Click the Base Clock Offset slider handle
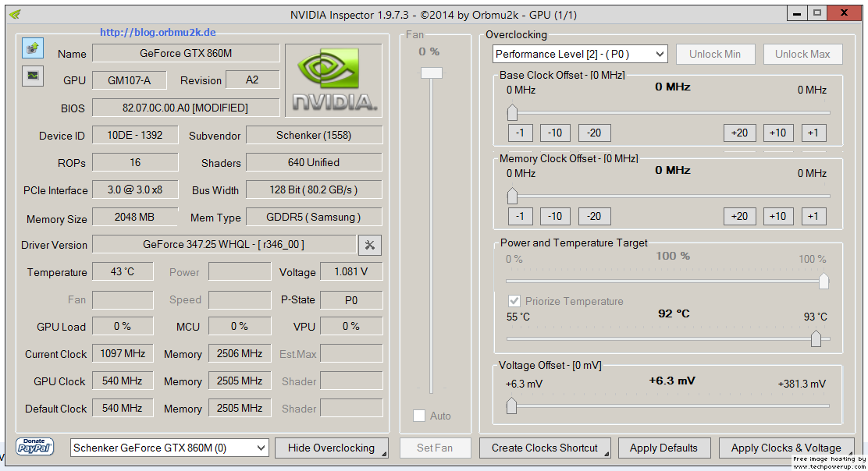This screenshot has height=471, width=868. [512, 112]
